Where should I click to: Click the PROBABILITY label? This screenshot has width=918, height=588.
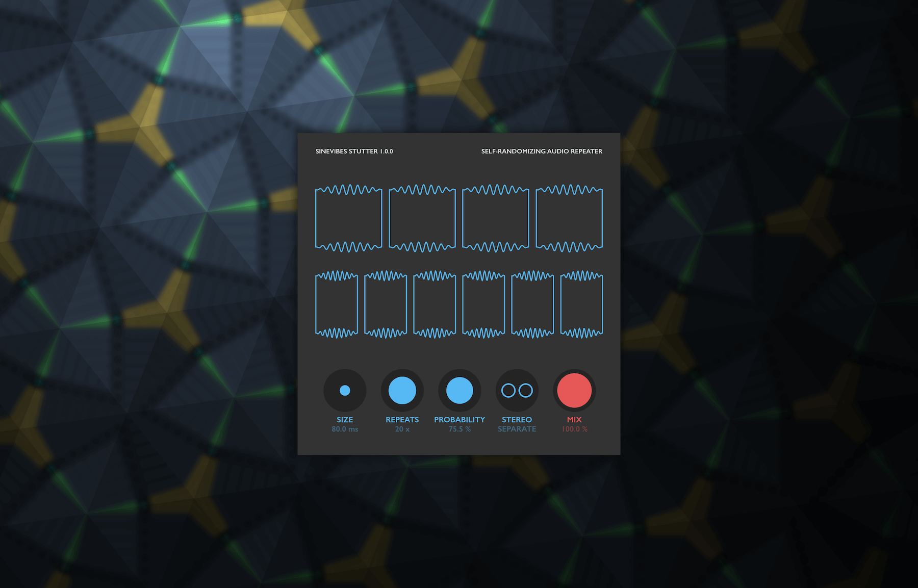[x=460, y=420]
